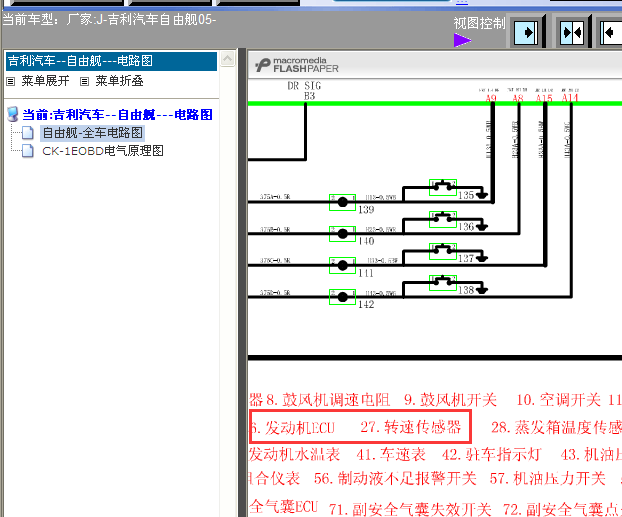
Task: Click pin label A9 on the green bus
Action: [x=491, y=98]
